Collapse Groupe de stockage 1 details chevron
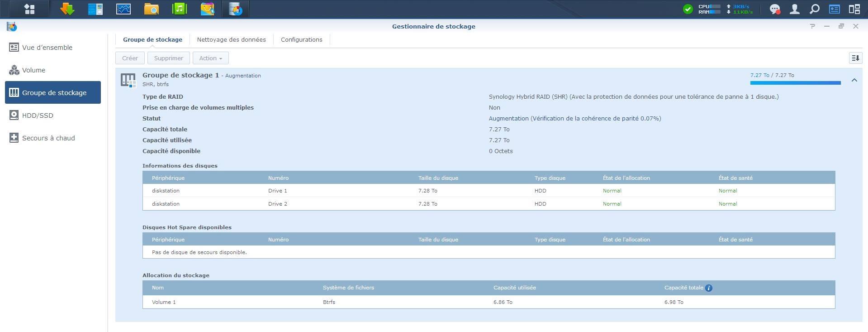The image size is (868, 332). [854, 80]
